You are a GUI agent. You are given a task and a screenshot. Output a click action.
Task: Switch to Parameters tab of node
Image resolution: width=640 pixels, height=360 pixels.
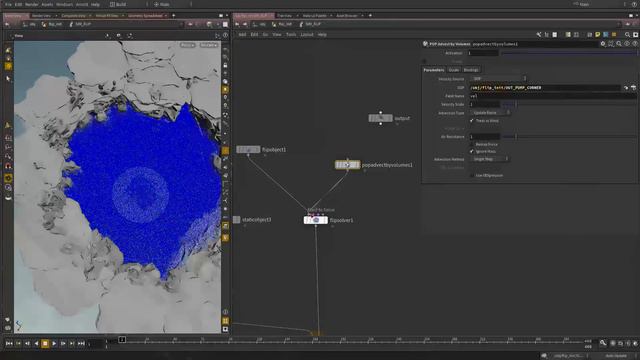pyautogui.click(x=433, y=70)
